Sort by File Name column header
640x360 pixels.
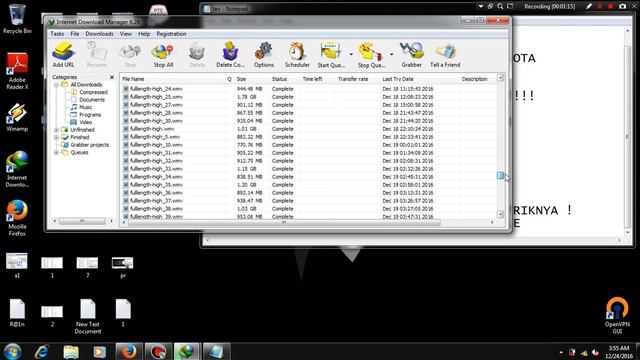(173, 79)
